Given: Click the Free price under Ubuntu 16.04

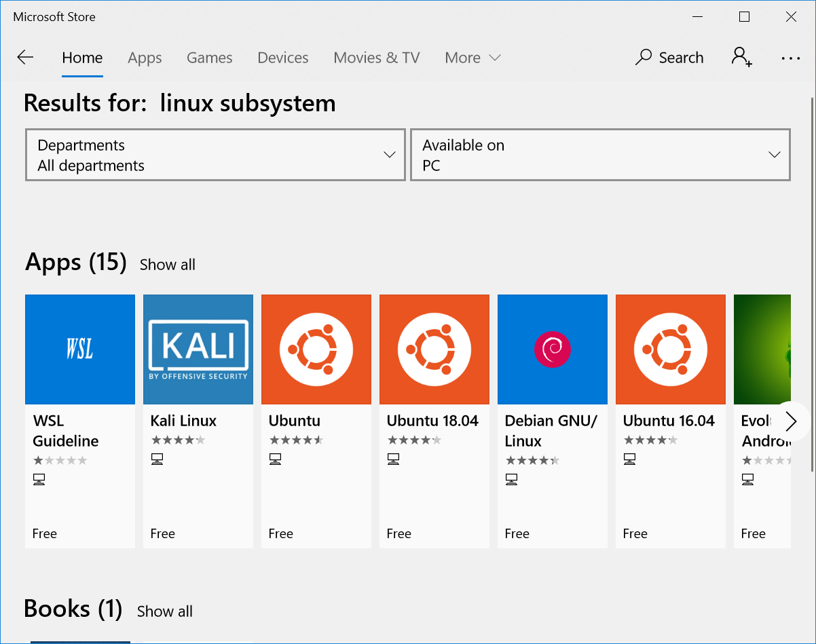Looking at the screenshot, I should pos(635,533).
